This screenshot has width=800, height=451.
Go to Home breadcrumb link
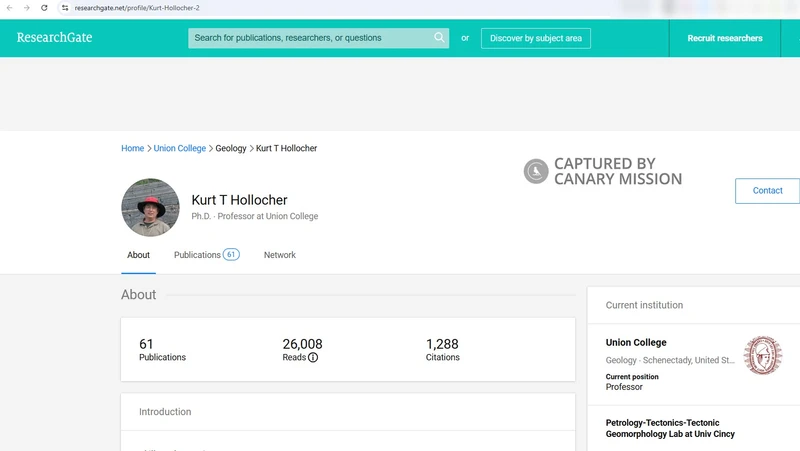[132, 148]
